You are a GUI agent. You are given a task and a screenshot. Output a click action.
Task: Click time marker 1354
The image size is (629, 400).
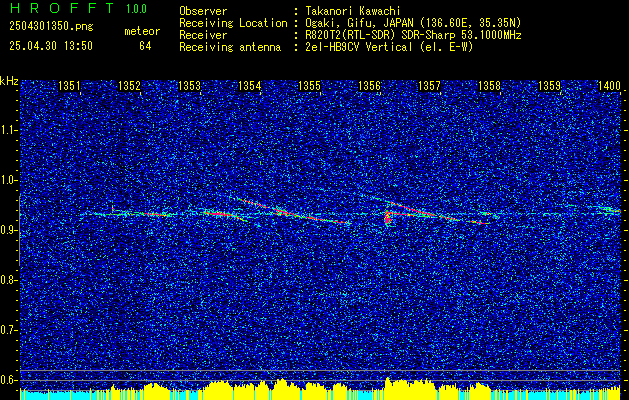(250, 85)
